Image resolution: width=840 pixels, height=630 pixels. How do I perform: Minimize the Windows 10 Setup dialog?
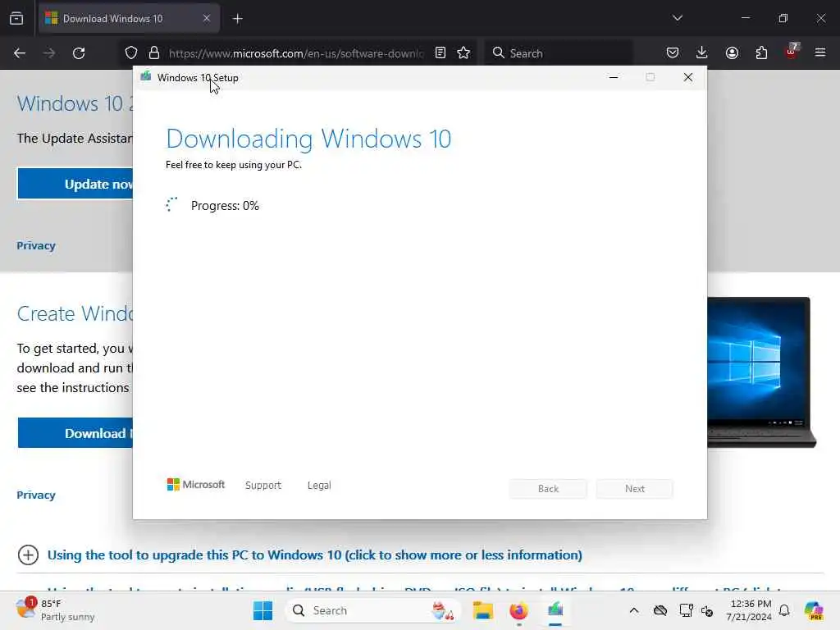coord(614,77)
